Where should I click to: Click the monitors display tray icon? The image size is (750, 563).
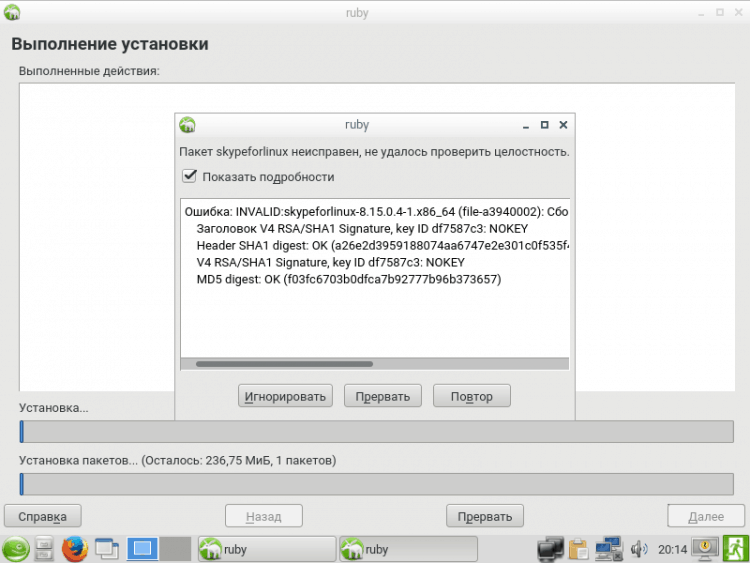(550, 549)
